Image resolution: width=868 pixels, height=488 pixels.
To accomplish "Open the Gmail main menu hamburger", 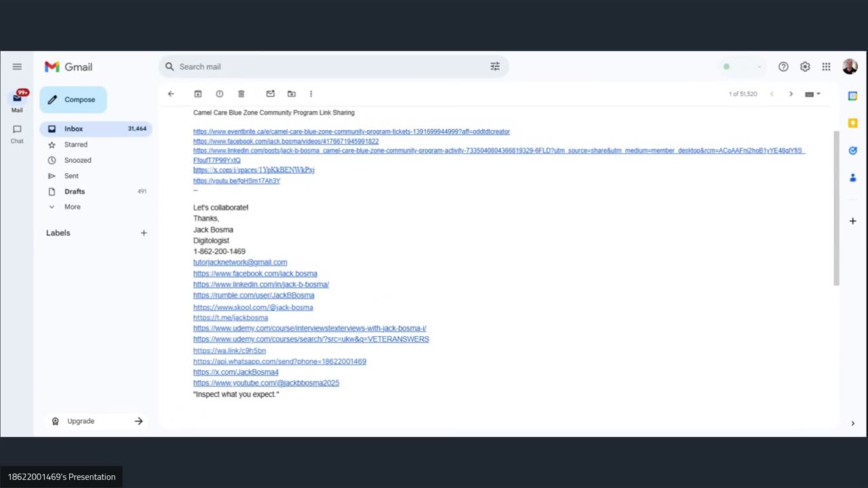I will coord(17,66).
